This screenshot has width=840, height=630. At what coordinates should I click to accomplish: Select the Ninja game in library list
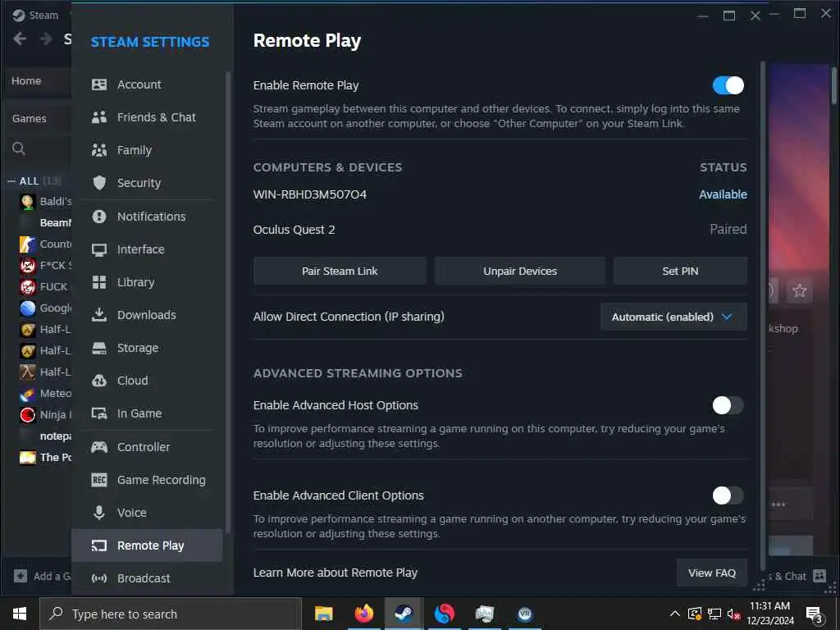tap(46, 414)
